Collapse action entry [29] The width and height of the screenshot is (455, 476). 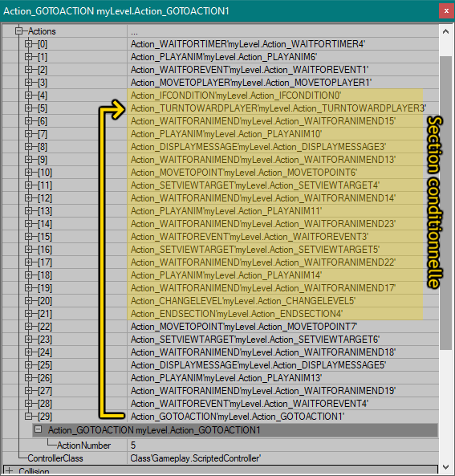point(29,416)
